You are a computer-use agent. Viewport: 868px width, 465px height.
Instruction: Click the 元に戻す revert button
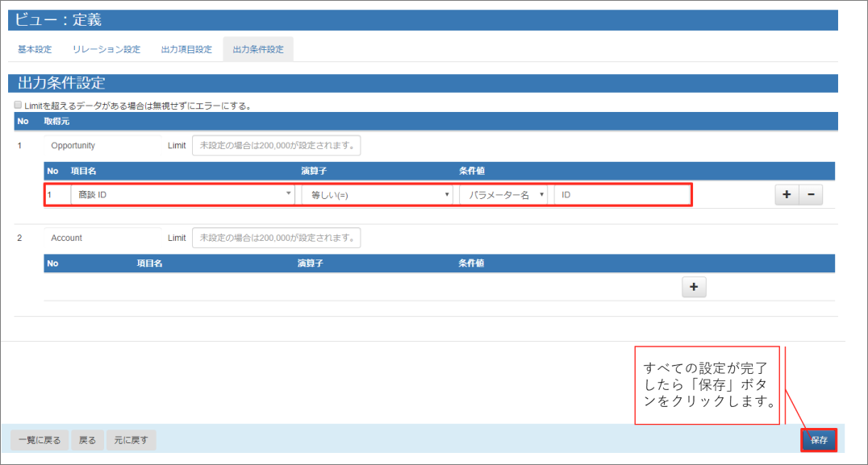[131, 440]
